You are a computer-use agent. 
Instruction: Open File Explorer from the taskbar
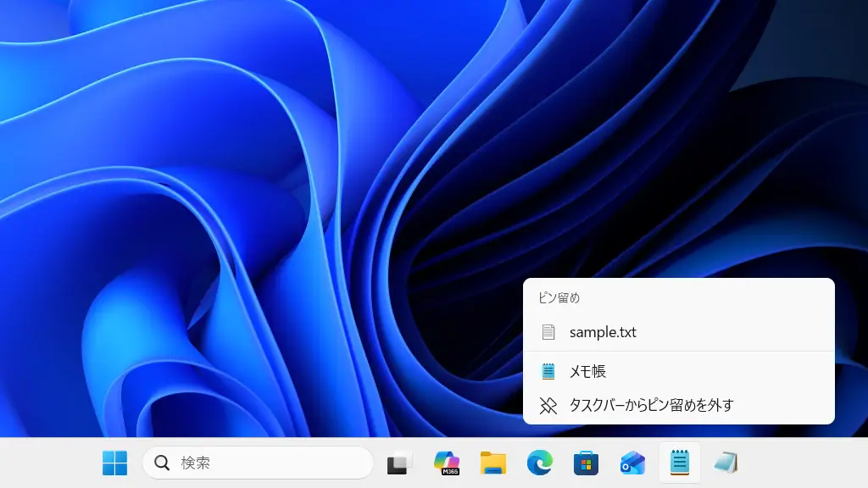492,463
